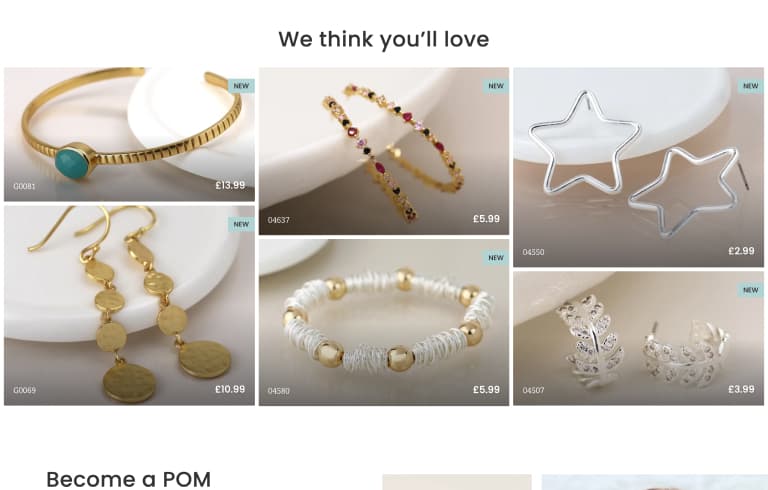Open the multicolour gem hoop earrings 04637
The image size is (768, 490).
click(384, 151)
